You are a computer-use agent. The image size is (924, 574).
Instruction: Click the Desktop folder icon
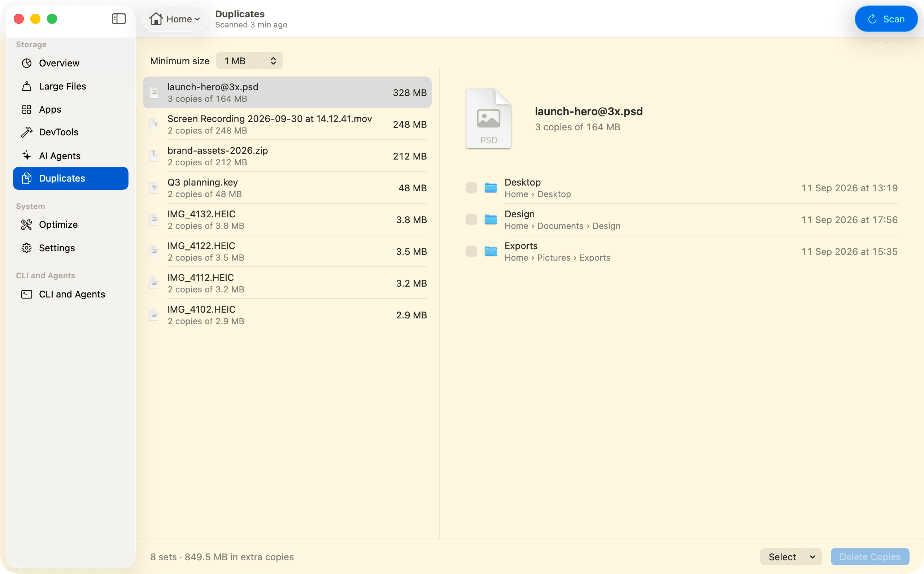491,187
